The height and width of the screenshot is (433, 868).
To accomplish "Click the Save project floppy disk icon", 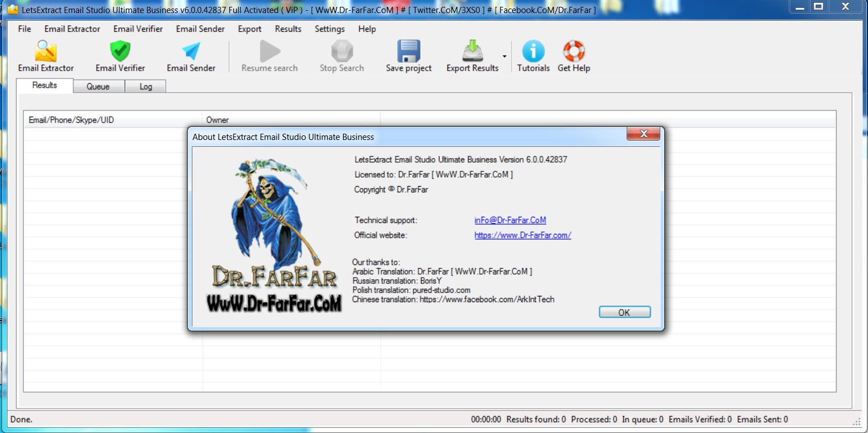I will pyautogui.click(x=409, y=52).
